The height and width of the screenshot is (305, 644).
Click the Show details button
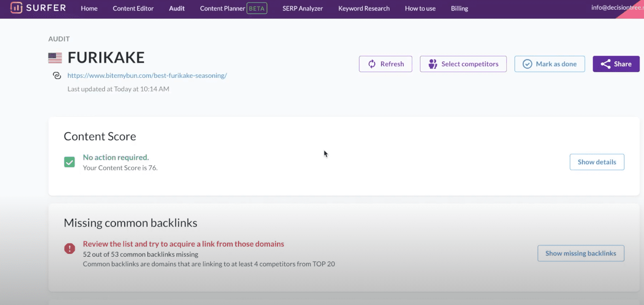[597, 162]
